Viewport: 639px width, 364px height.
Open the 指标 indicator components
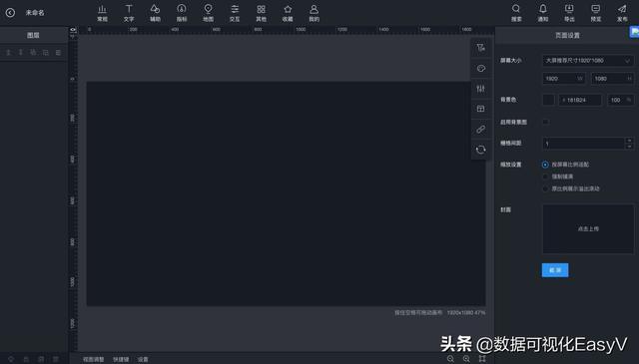(182, 13)
